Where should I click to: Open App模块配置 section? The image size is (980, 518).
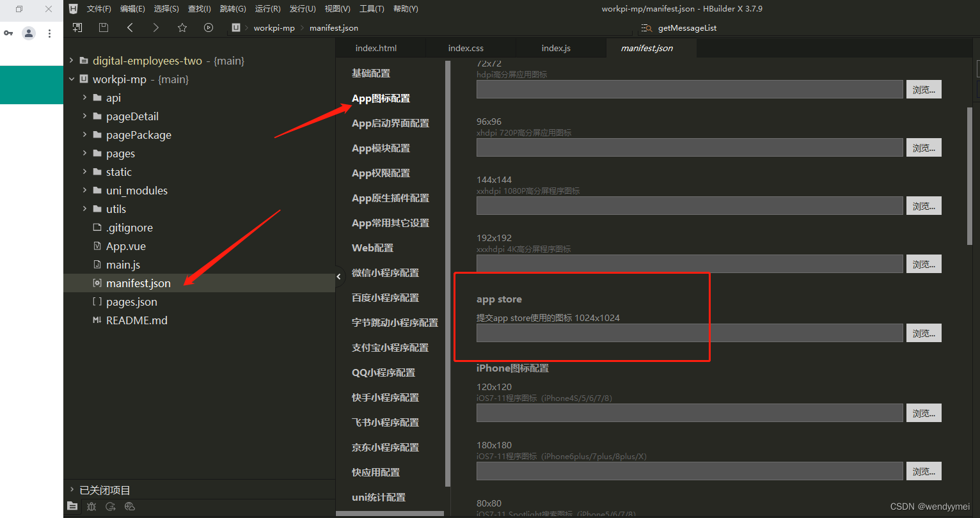[x=381, y=148]
